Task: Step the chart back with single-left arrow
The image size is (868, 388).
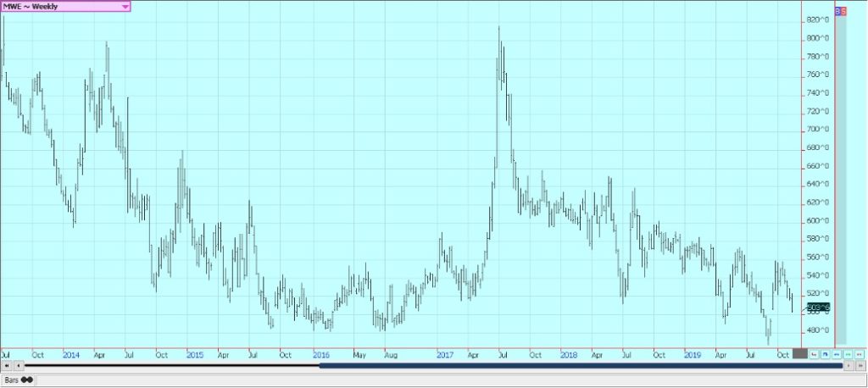Action: click(19, 366)
